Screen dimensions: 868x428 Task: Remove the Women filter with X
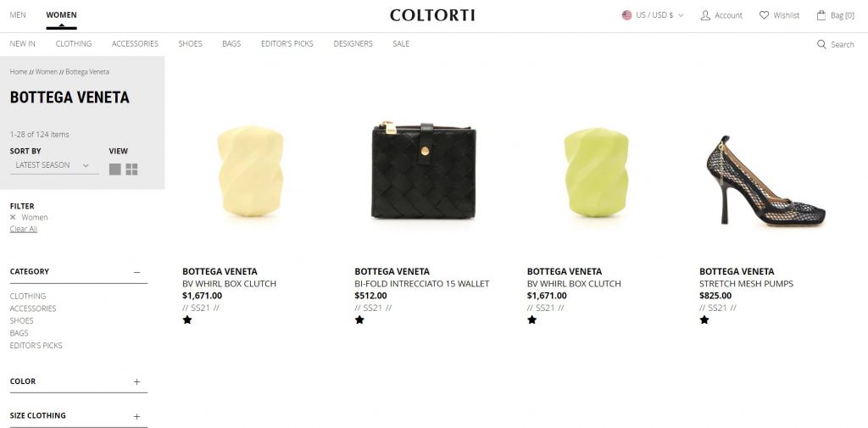(13, 217)
